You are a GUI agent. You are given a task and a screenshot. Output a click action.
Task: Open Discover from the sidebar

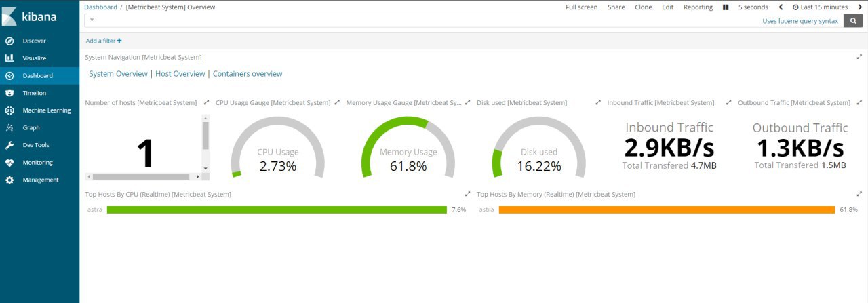[x=39, y=41]
